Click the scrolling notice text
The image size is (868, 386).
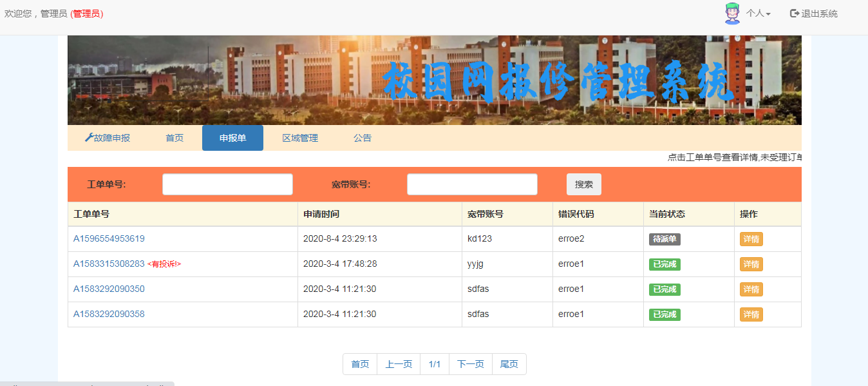(735, 157)
